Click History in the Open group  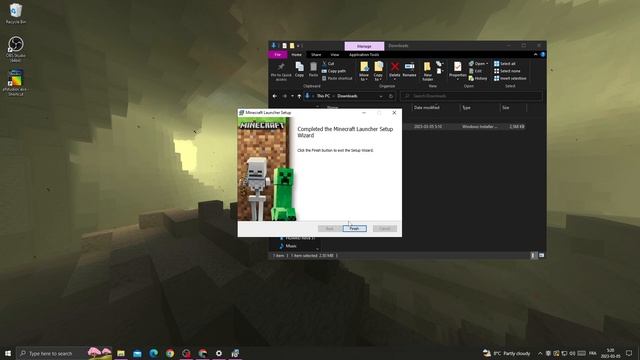pos(478,78)
